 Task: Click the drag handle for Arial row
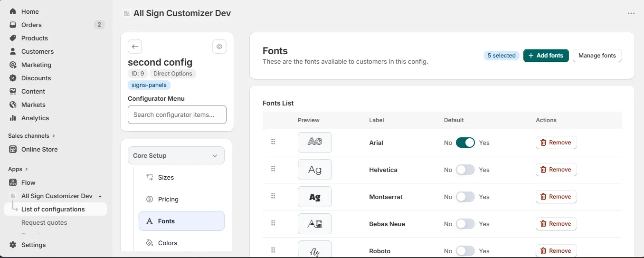pyautogui.click(x=273, y=142)
